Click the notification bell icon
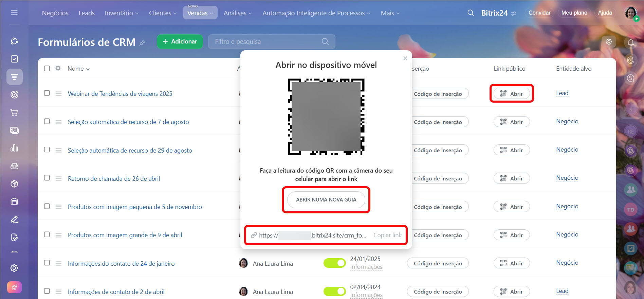 point(630,42)
